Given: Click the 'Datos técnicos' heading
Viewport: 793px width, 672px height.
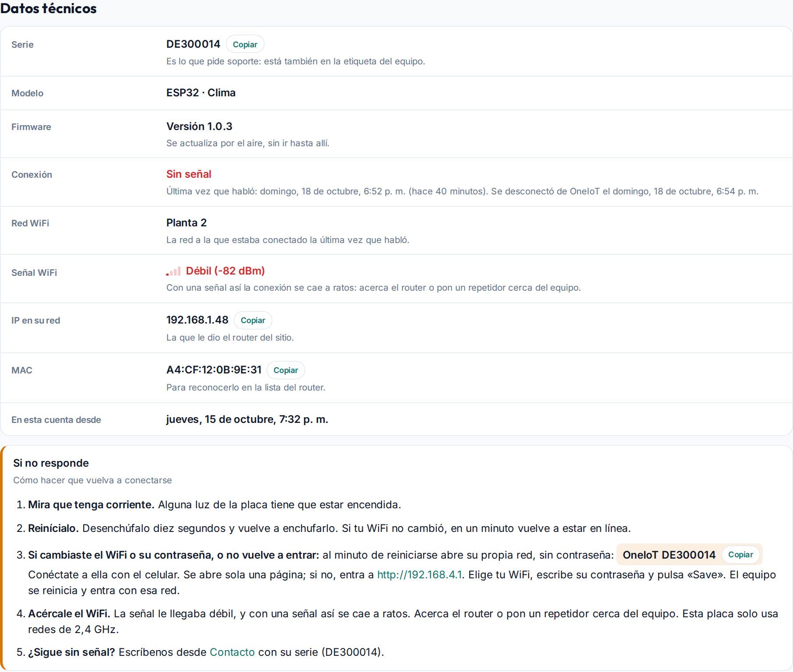Looking at the screenshot, I should (x=49, y=8).
